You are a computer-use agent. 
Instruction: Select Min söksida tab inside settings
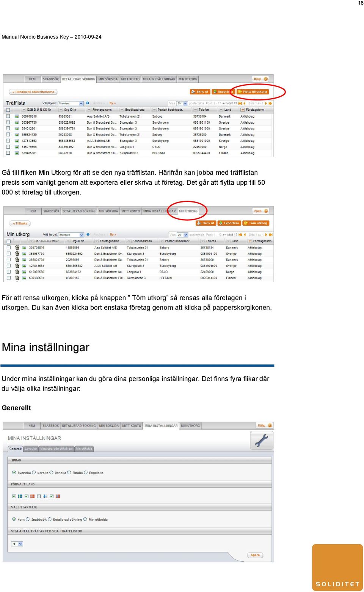[x=84, y=449]
